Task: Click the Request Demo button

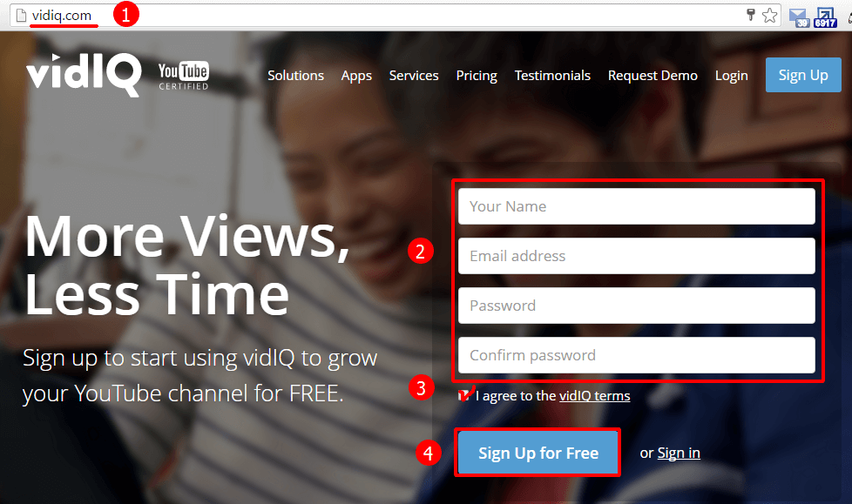Action: pos(653,76)
